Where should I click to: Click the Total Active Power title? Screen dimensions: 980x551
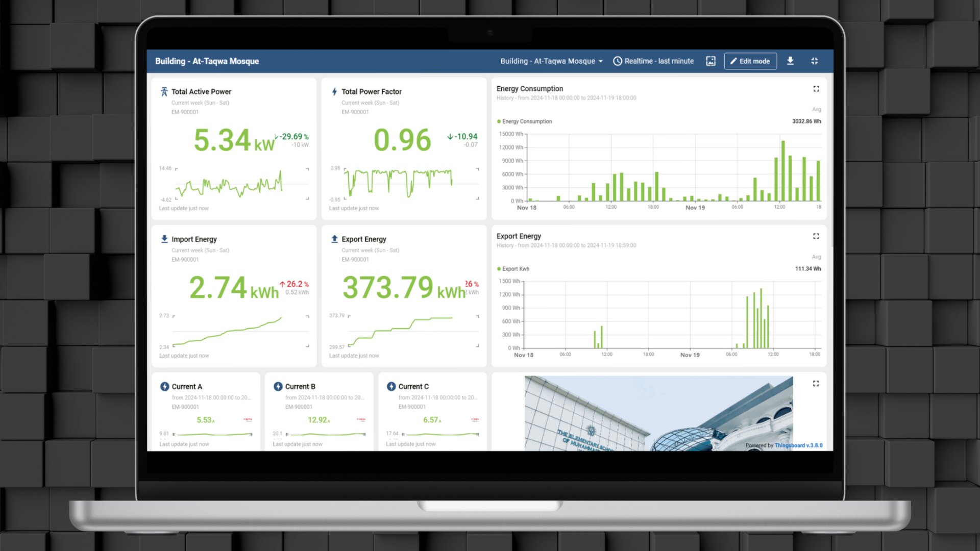tap(201, 92)
